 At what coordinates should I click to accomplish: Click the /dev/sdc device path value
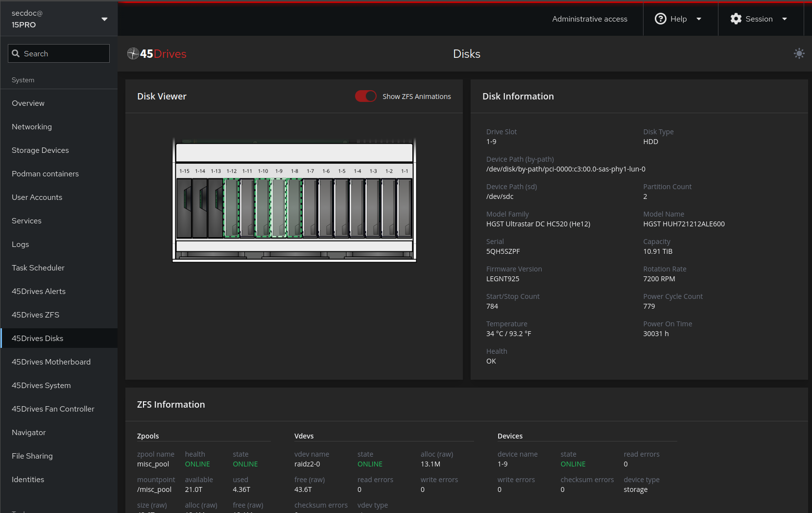500,196
